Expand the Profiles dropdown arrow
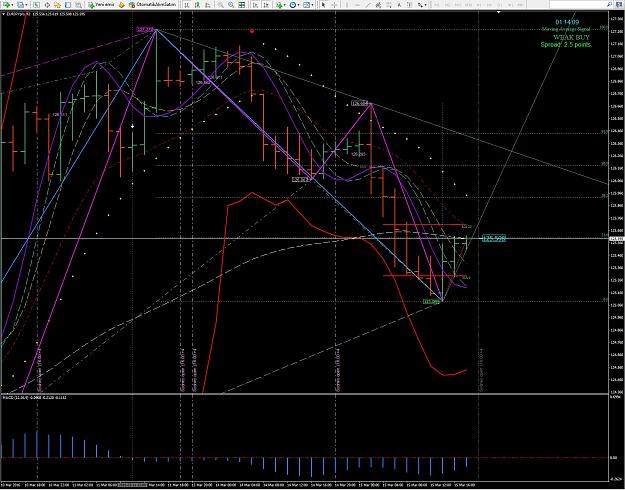Viewport: 625px width, 490px height. coord(26,5)
